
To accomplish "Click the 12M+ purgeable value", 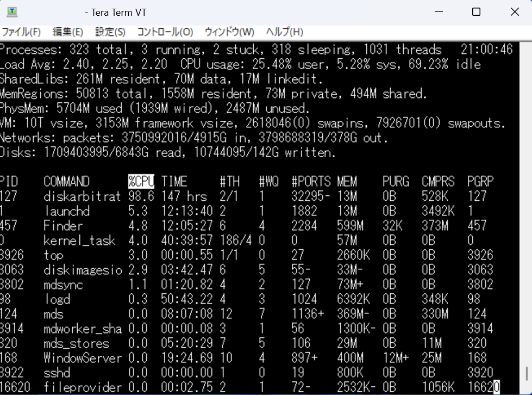I will point(396,358).
